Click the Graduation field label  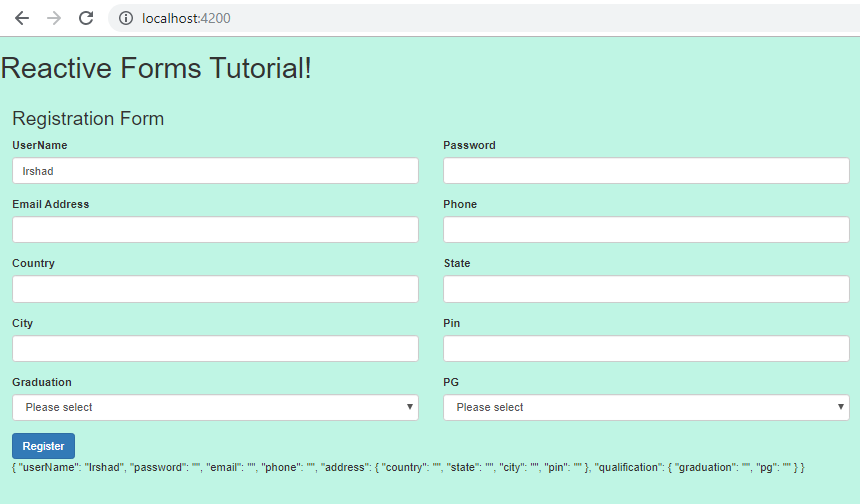(42, 382)
